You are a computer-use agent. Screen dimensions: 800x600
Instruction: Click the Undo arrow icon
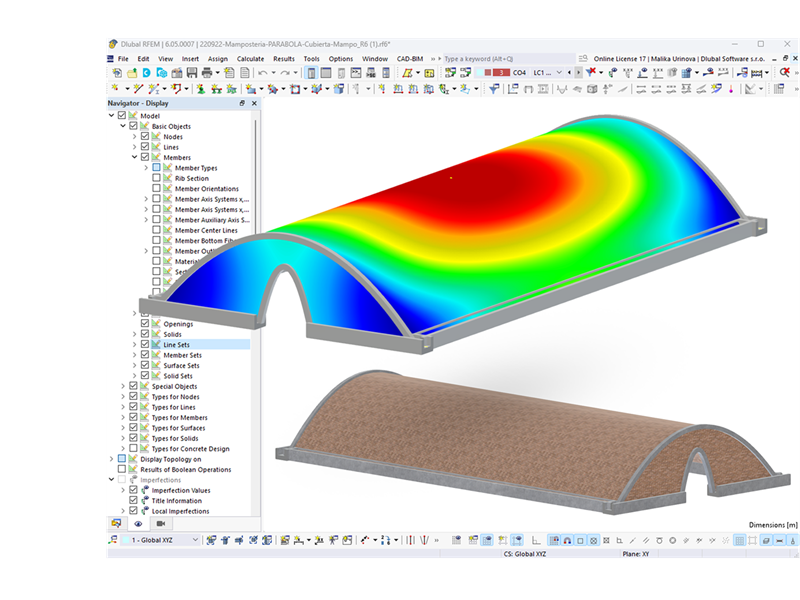[x=263, y=73]
